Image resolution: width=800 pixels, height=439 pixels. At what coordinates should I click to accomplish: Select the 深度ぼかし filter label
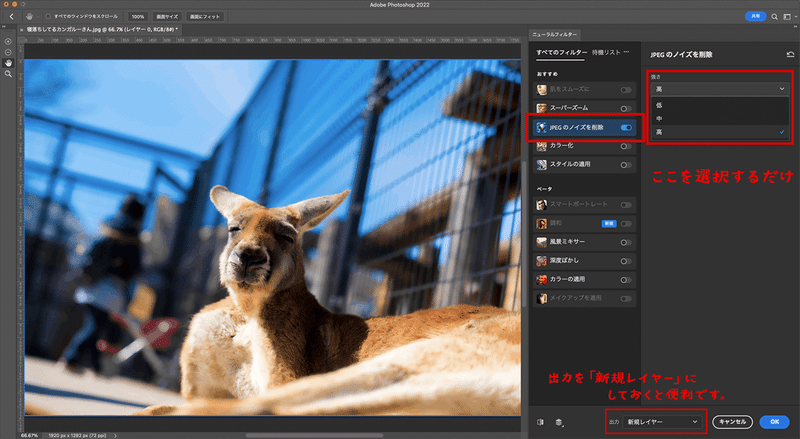tap(564, 261)
